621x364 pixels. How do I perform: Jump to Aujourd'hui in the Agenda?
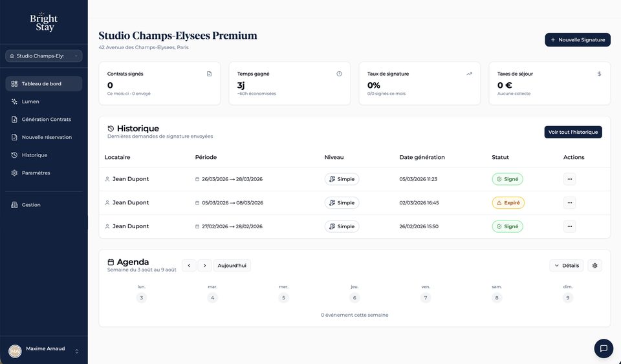232,266
